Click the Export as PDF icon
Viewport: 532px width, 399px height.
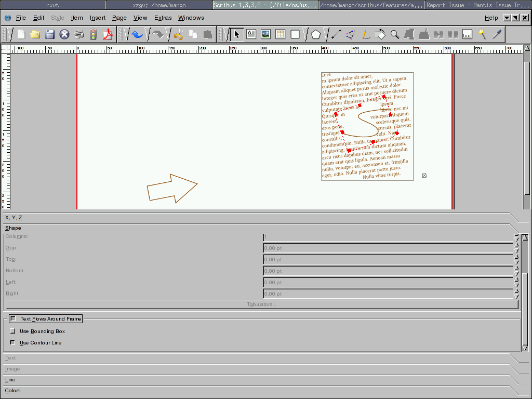(x=108, y=35)
